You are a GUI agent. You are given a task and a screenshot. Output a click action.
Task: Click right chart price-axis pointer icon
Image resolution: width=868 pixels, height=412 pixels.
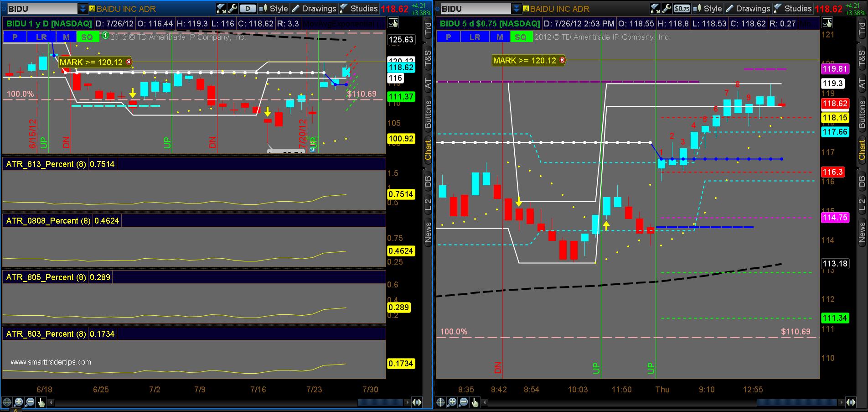pos(827,23)
